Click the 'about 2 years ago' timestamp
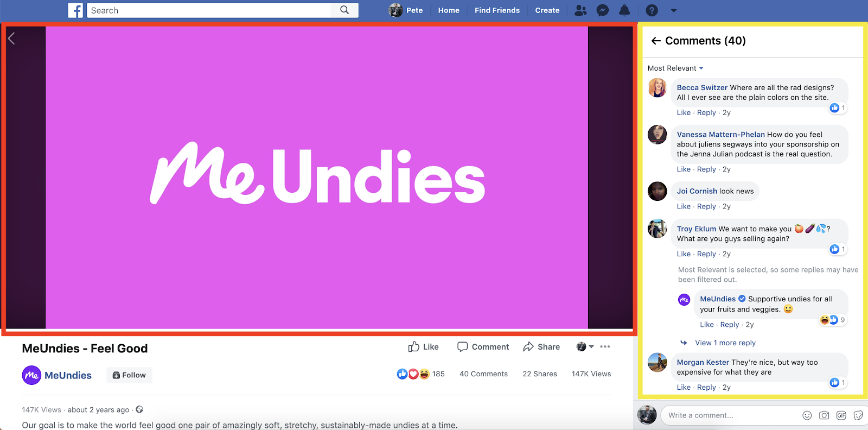868x430 pixels. [99, 410]
